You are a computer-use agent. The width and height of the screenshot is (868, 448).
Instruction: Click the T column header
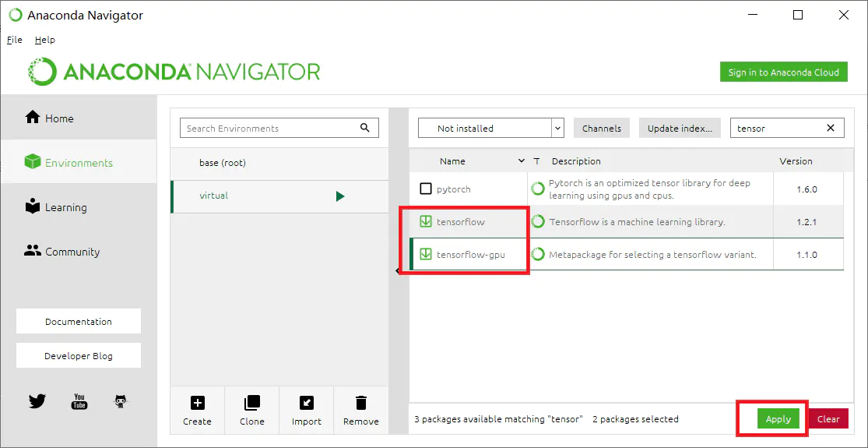(x=536, y=161)
